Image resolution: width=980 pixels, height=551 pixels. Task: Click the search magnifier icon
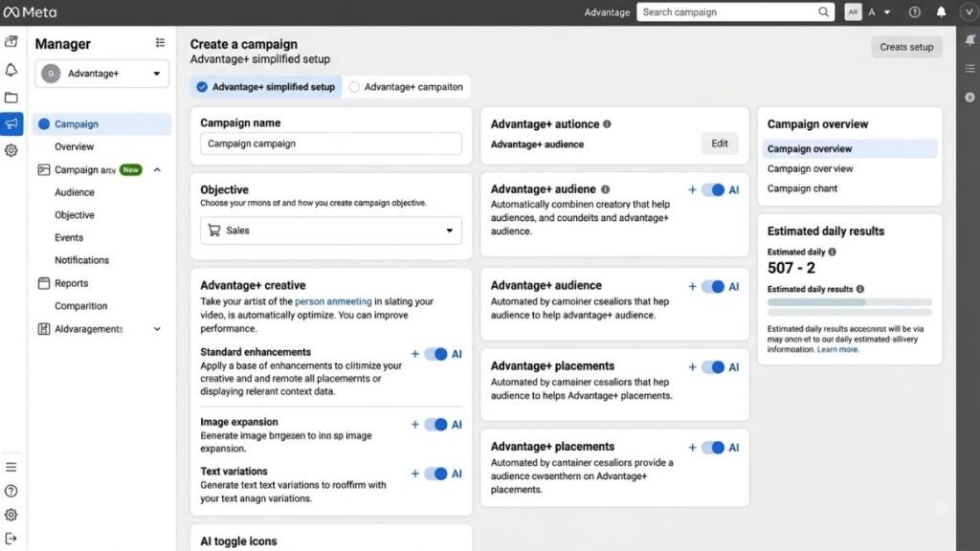click(823, 11)
